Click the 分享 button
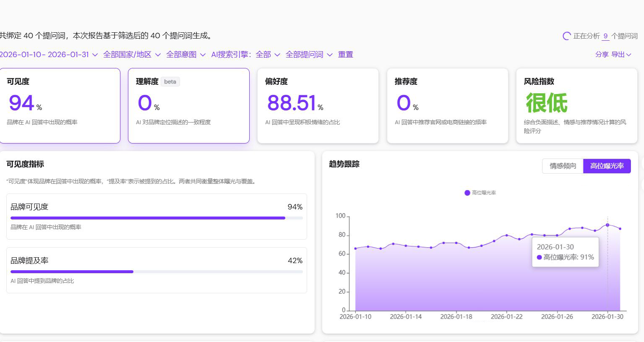Image resolution: width=644 pixels, height=342 pixels. coord(602,55)
